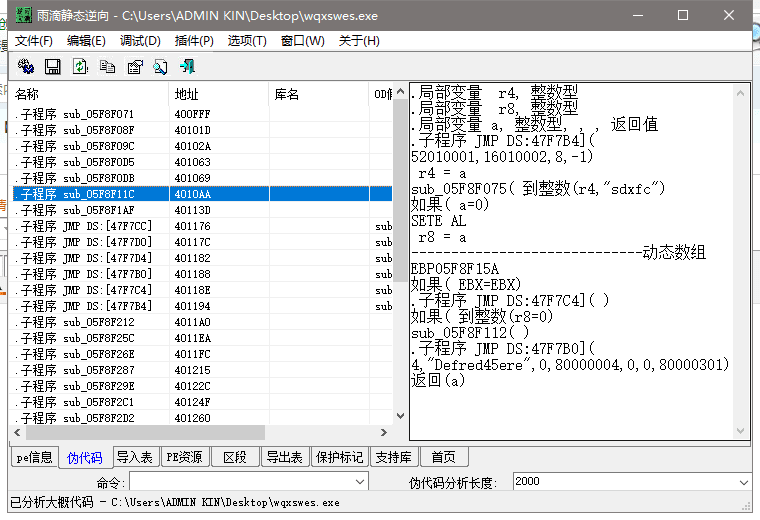Screen dimensions: 760x520
Task: Select row JMP DS:[47F7CC]
Action: coord(201,226)
